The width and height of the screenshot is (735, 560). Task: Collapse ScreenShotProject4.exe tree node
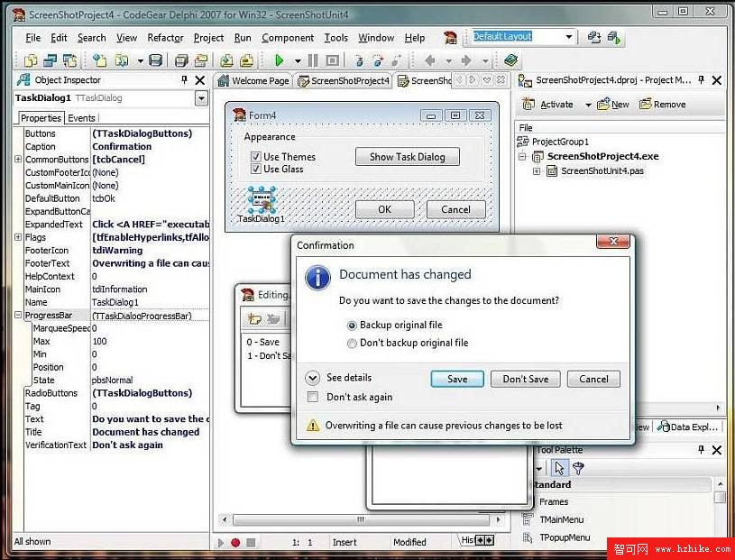tap(522, 156)
